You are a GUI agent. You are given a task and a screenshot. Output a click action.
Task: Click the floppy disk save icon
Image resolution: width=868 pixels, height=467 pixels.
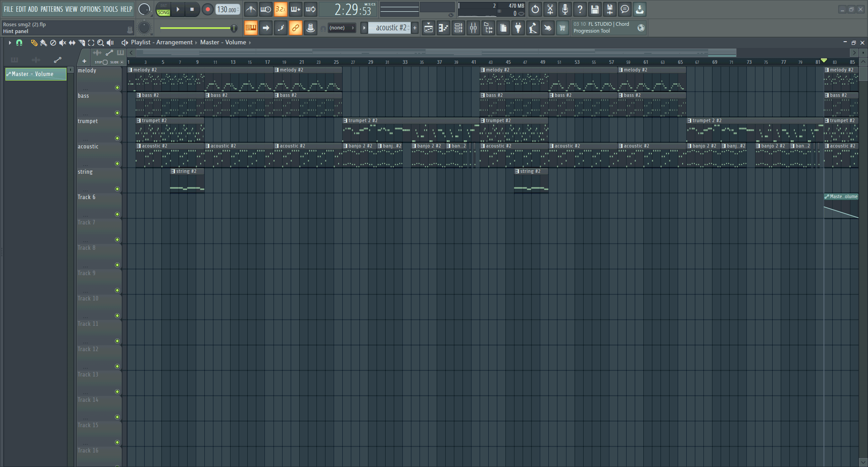pos(594,10)
